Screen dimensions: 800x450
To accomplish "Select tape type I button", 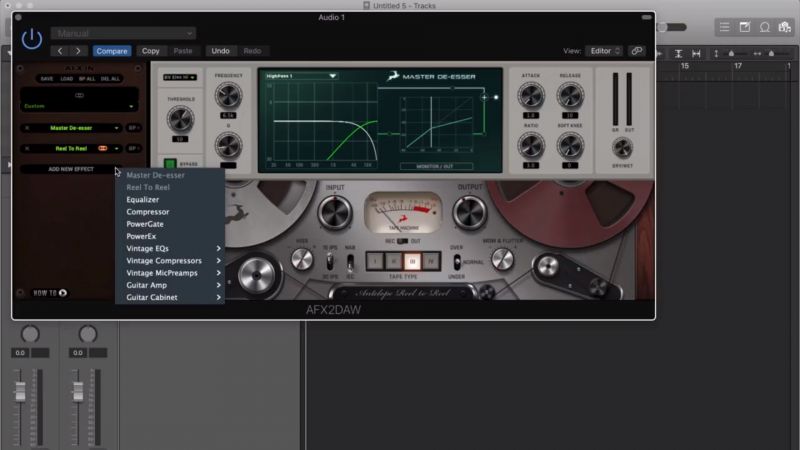I will (375, 261).
